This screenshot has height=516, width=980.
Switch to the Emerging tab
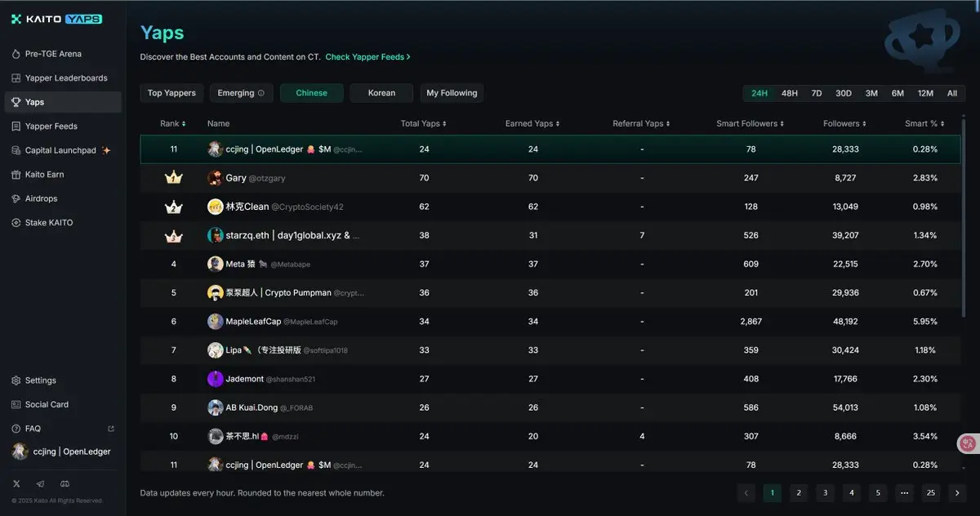click(241, 93)
